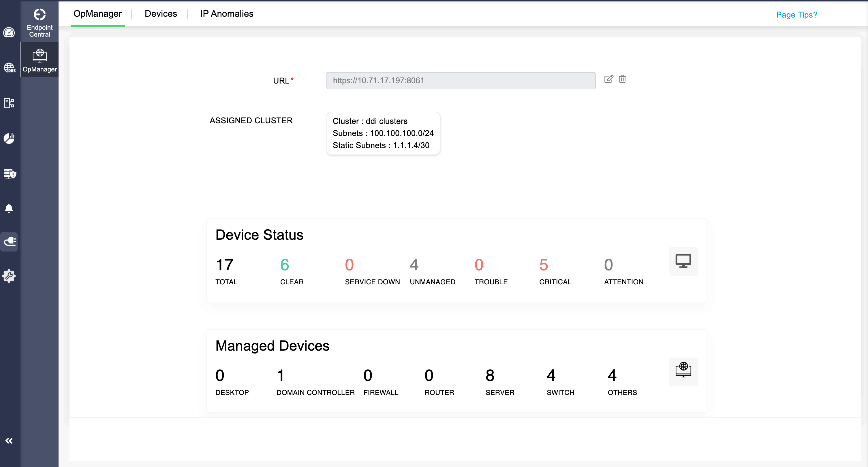Open the wrench settings sidebar icon
This screenshot has width=868, height=467.
(x=9, y=276)
